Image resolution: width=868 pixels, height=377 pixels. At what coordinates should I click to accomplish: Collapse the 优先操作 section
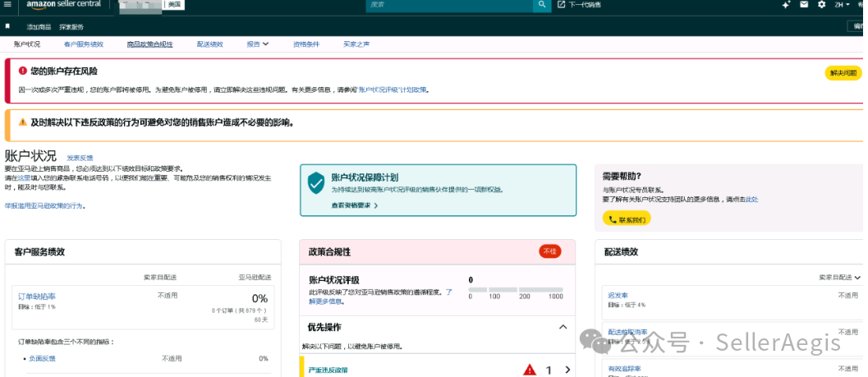pyautogui.click(x=563, y=327)
